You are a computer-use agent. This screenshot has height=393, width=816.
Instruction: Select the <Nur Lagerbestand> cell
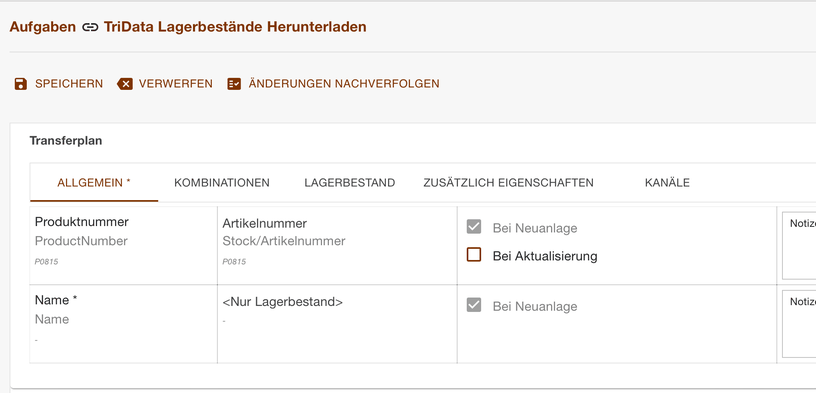coord(337,324)
